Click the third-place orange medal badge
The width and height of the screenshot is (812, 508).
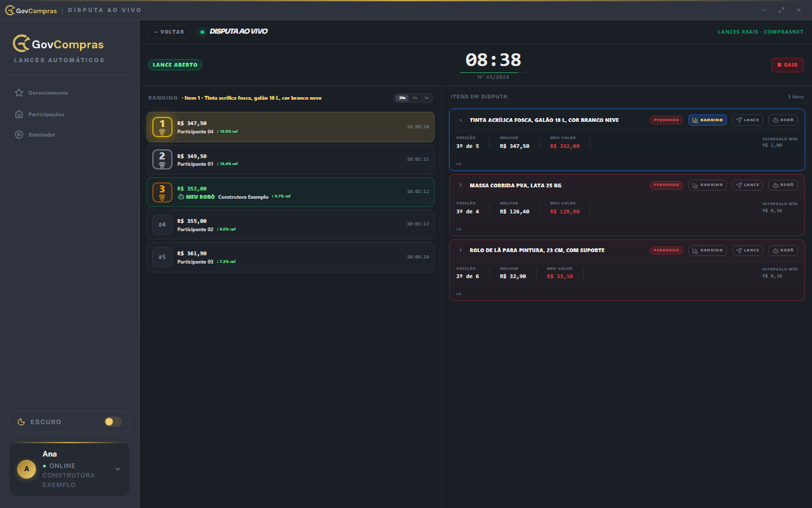(162, 192)
